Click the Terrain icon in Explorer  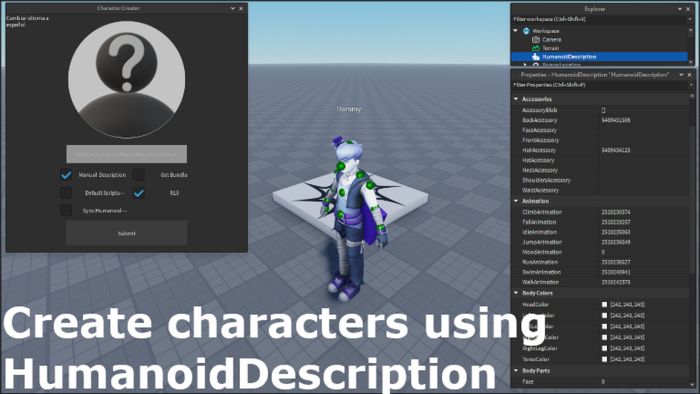pyautogui.click(x=536, y=48)
